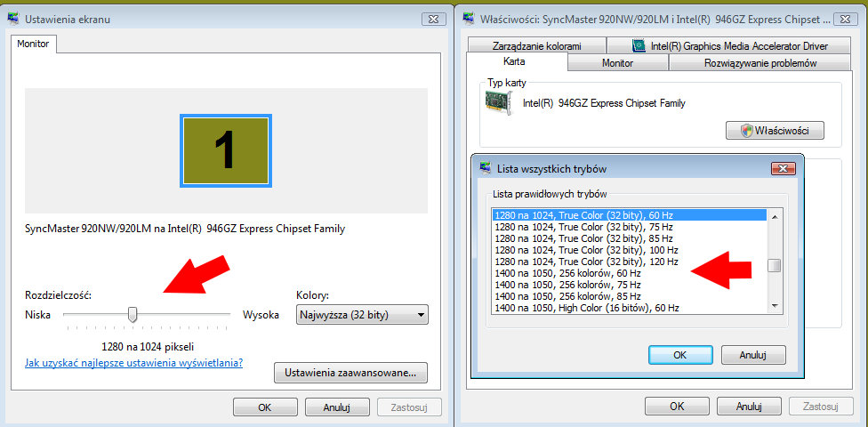Switch to Monitor tab in Właściwości window

pos(618,63)
